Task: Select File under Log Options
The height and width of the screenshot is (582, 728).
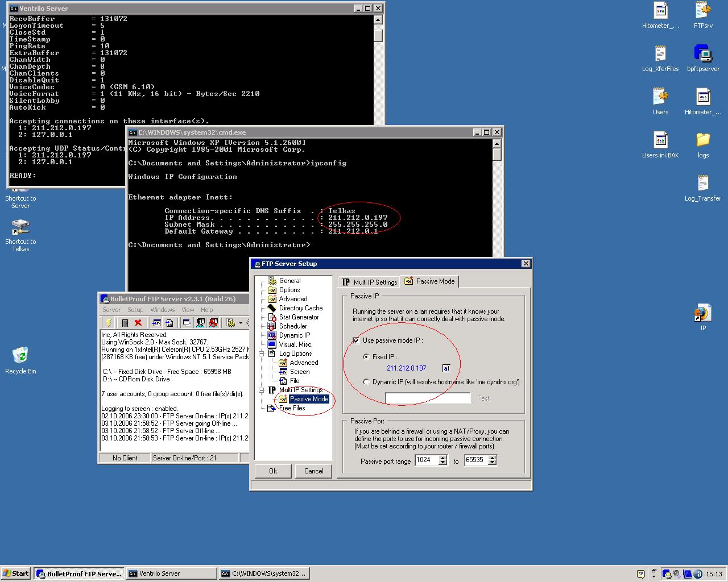Action: click(295, 381)
